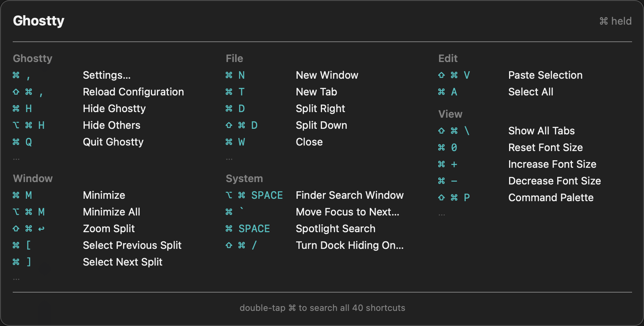The width and height of the screenshot is (644, 326).
Task: Pick the 'Split Down' entry
Action: pos(321,125)
